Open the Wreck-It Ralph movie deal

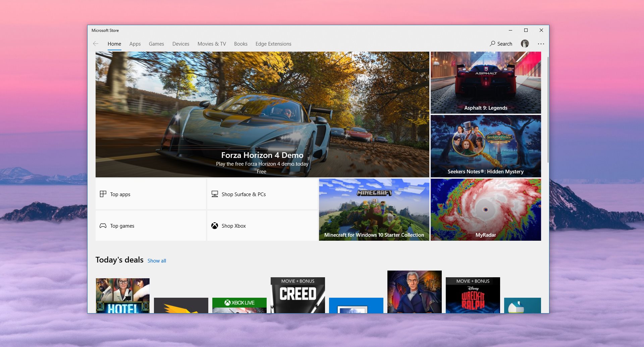(473, 295)
